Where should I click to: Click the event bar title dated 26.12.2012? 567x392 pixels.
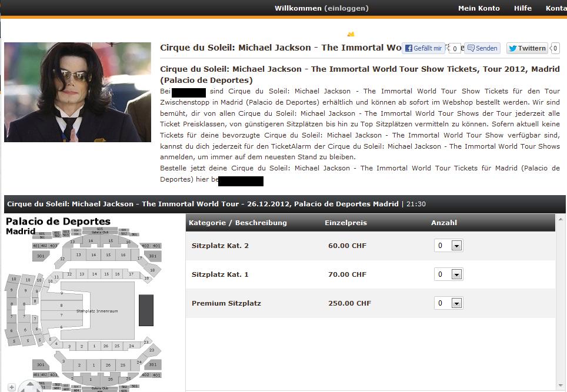pyautogui.click(x=202, y=204)
